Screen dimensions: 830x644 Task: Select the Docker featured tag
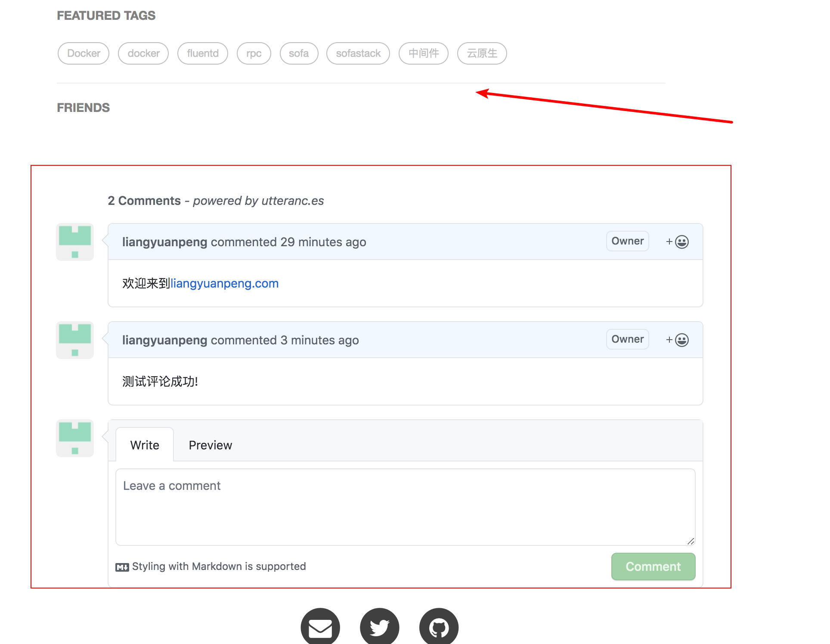click(x=84, y=53)
